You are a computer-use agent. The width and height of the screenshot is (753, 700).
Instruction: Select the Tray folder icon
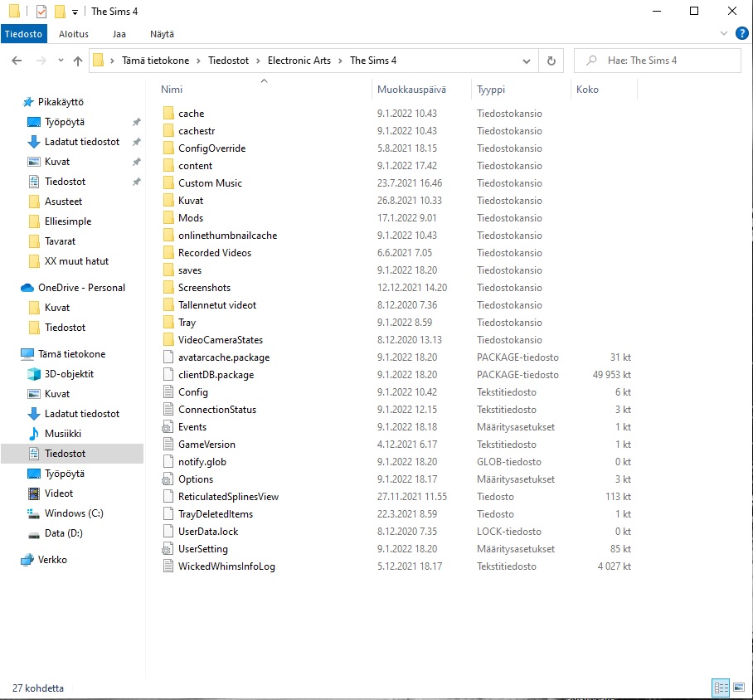(x=168, y=323)
